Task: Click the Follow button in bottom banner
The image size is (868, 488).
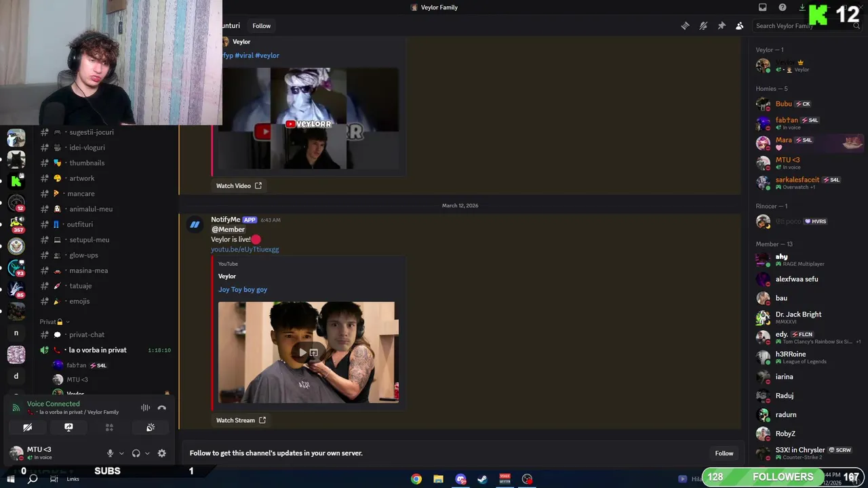Action: pos(724,453)
